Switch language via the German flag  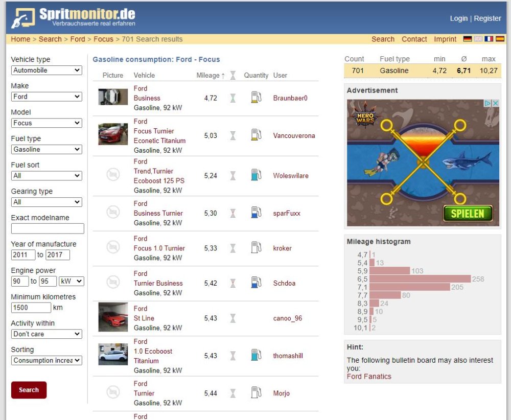coord(467,39)
